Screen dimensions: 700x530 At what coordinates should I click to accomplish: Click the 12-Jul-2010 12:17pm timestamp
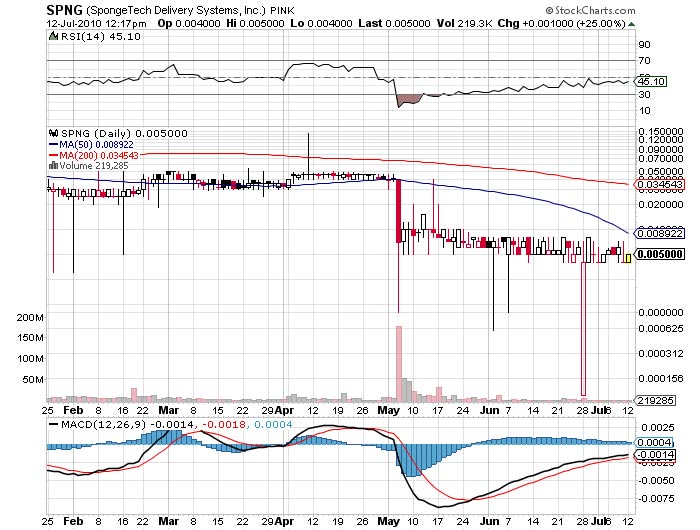96,24
